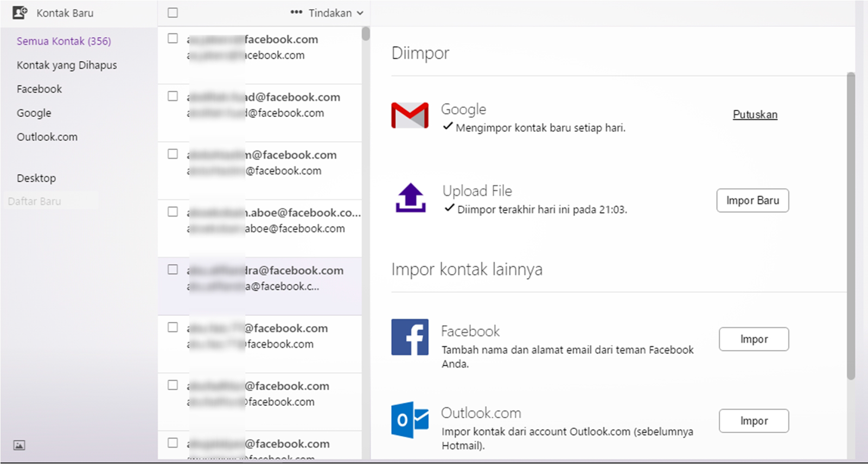Click the three-dots icon beside Tindakan

tap(296, 12)
